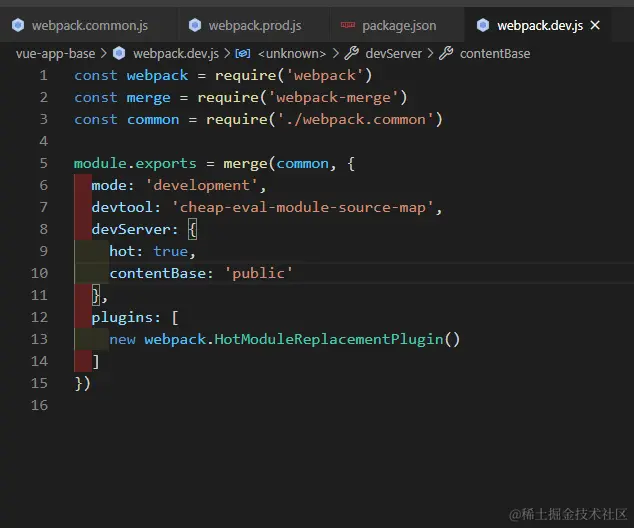
Task: Click line number 8 in gutter
Action: [x=44, y=229]
